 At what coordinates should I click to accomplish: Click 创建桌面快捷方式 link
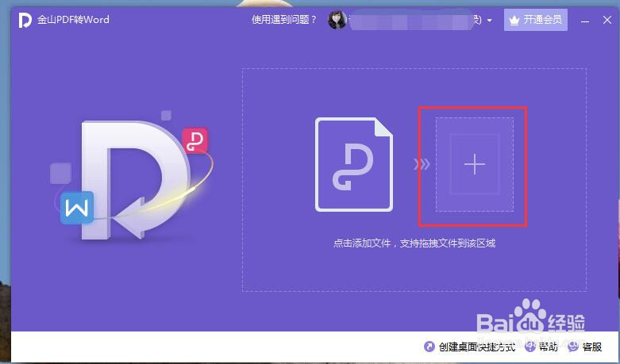pos(477,347)
